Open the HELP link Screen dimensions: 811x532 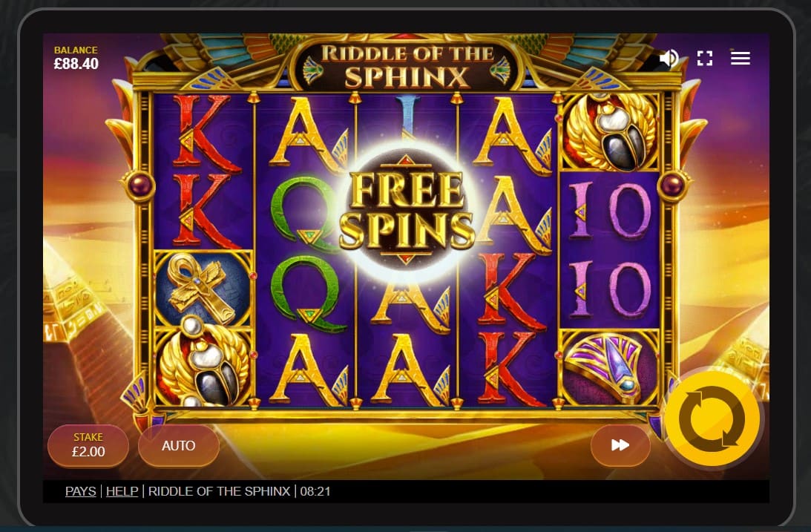coord(122,491)
